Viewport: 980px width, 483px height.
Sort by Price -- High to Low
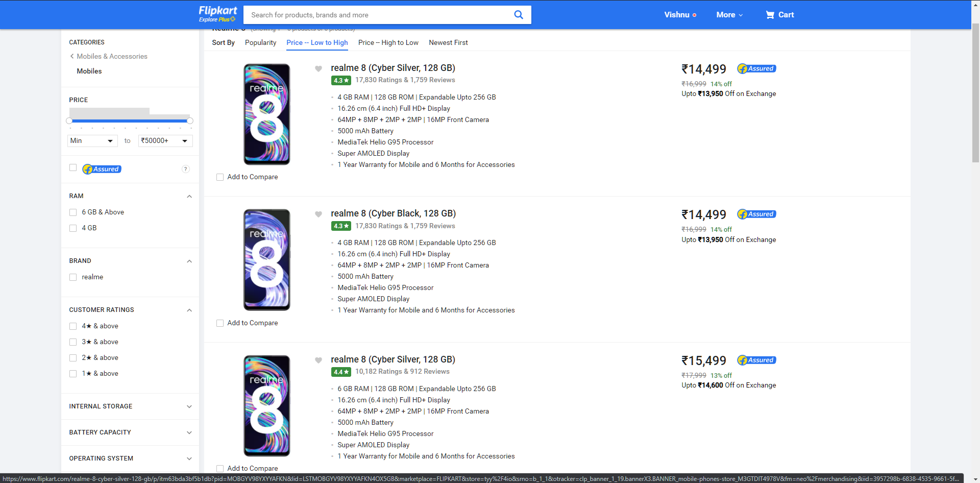pyautogui.click(x=388, y=42)
